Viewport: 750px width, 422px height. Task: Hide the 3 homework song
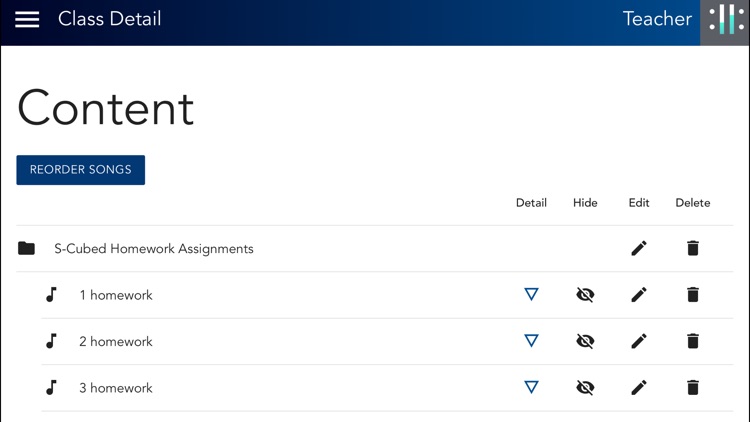click(585, 388)
